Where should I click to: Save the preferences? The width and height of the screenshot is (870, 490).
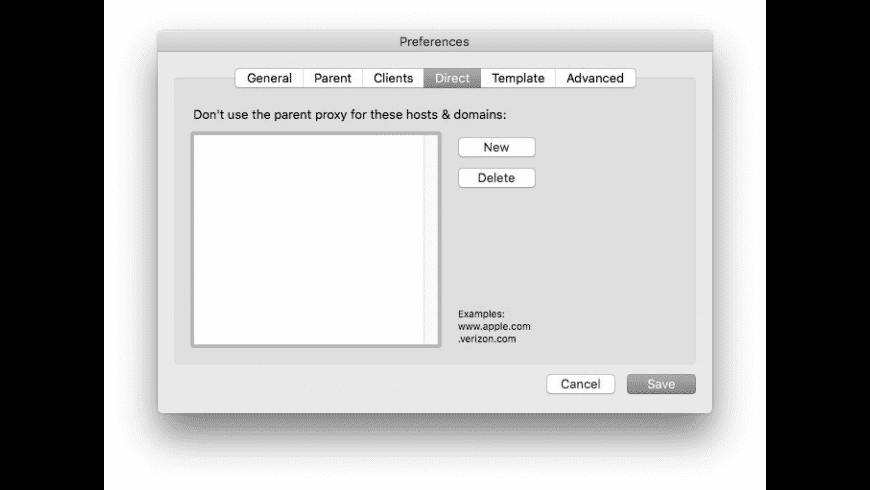[661, 384]
